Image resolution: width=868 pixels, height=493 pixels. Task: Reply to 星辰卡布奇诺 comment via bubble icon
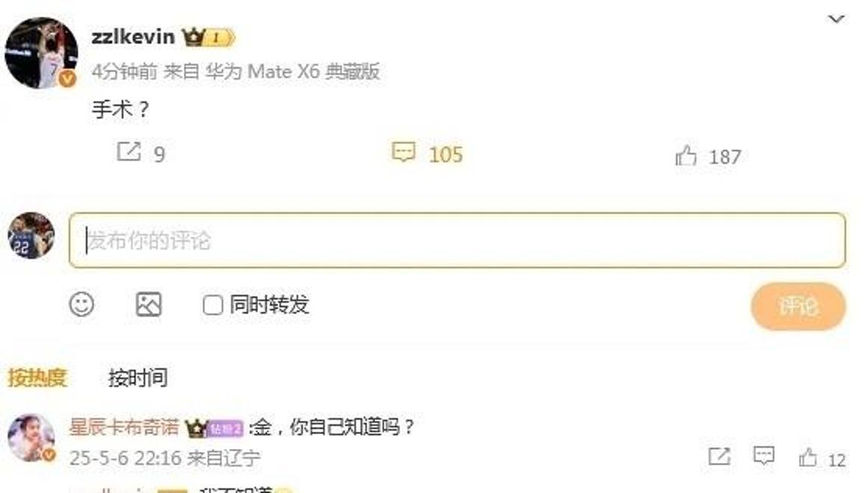click(764, 456)
